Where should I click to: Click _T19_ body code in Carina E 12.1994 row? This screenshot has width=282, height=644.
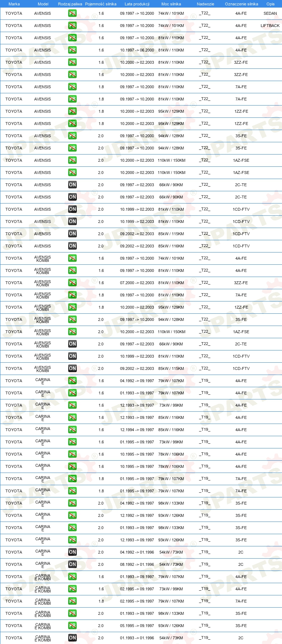click(205, 429)
